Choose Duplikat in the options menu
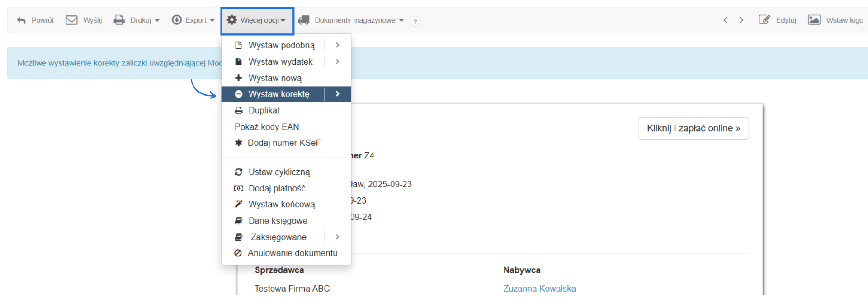868x298 pixels. pos(264,111)
